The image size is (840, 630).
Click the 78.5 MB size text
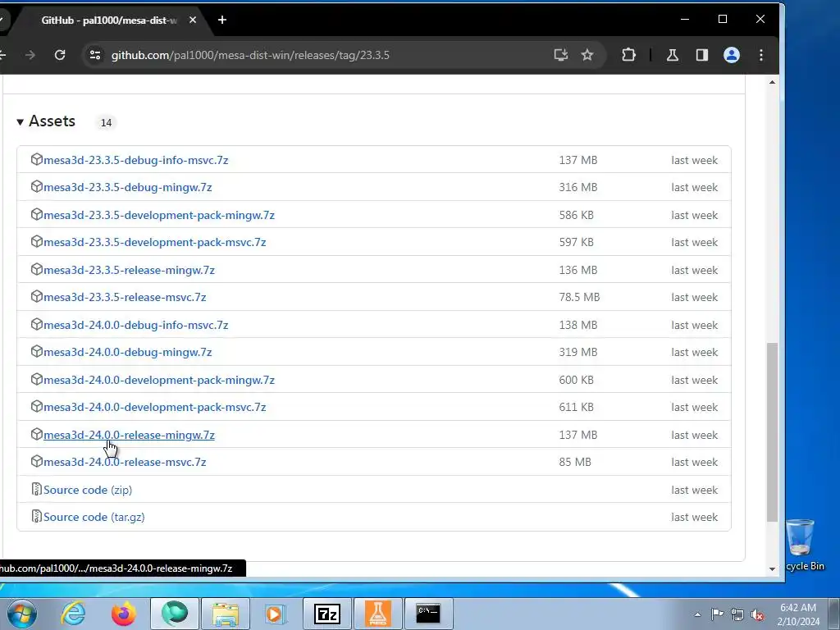click(x=579, y=297)
